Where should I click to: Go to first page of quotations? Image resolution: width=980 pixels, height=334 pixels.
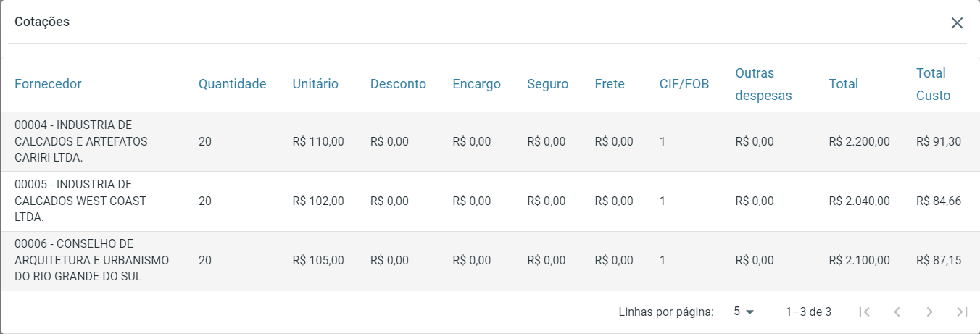click(x=864, y=312)
